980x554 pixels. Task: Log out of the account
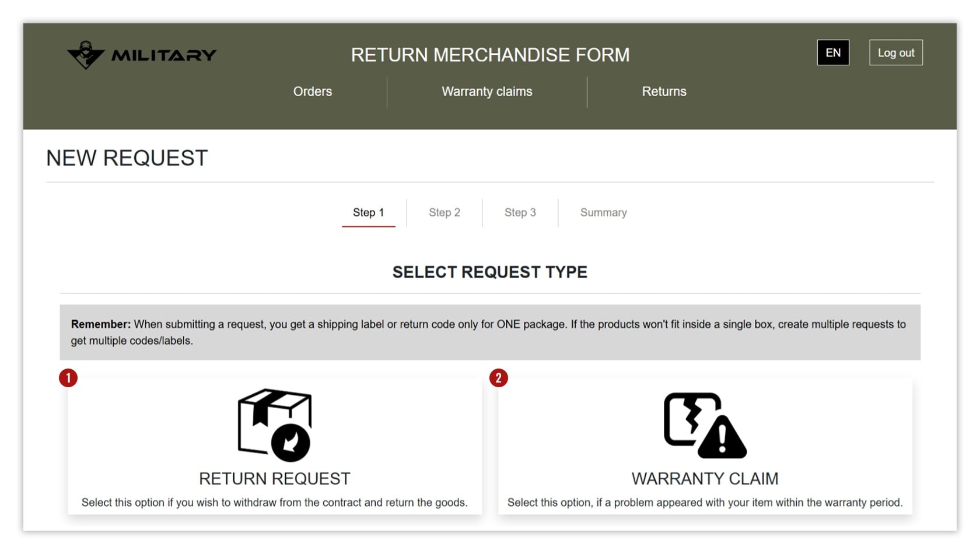click(x=896, y=52)
